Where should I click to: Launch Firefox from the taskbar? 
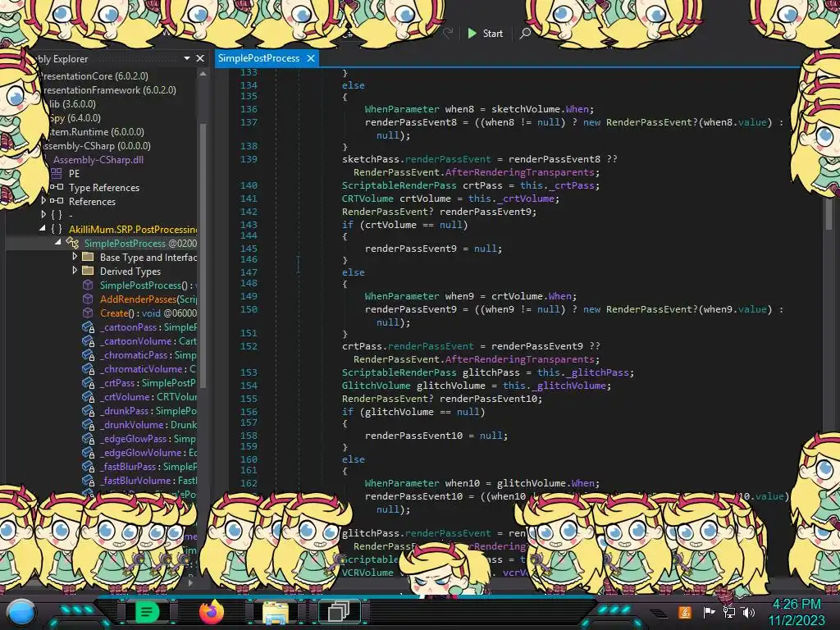pyautogui.click(x=211, y=612)
